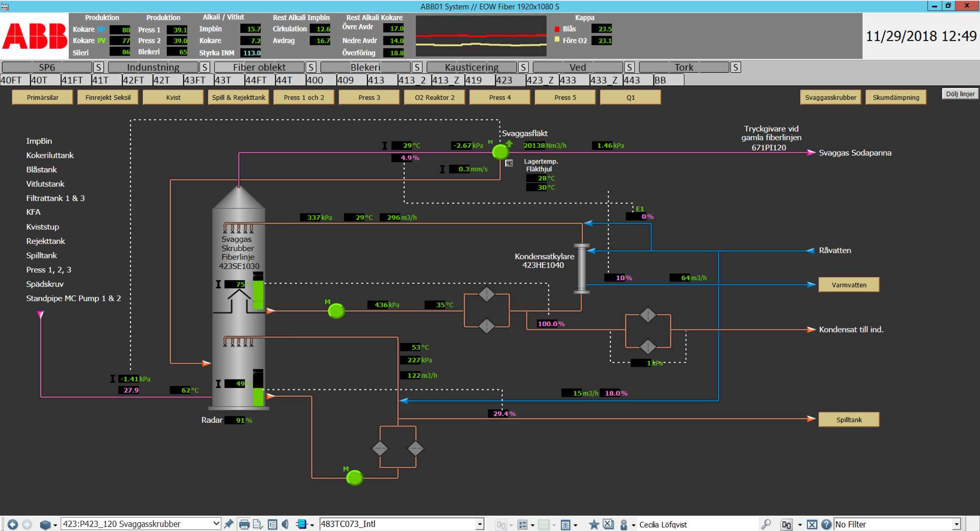The image size is (980, 531).
Task: Open the Kausticering area tab
Action: pos(471,67)
